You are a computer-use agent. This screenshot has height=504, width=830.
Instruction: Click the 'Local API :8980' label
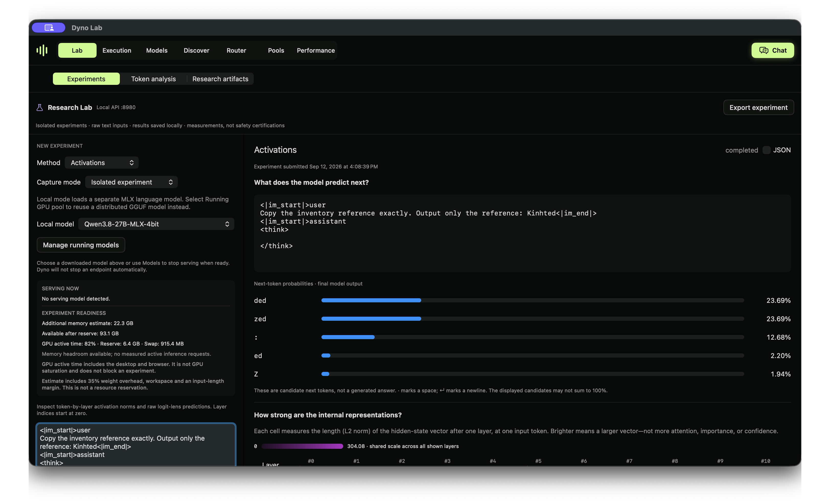(116, 107)
